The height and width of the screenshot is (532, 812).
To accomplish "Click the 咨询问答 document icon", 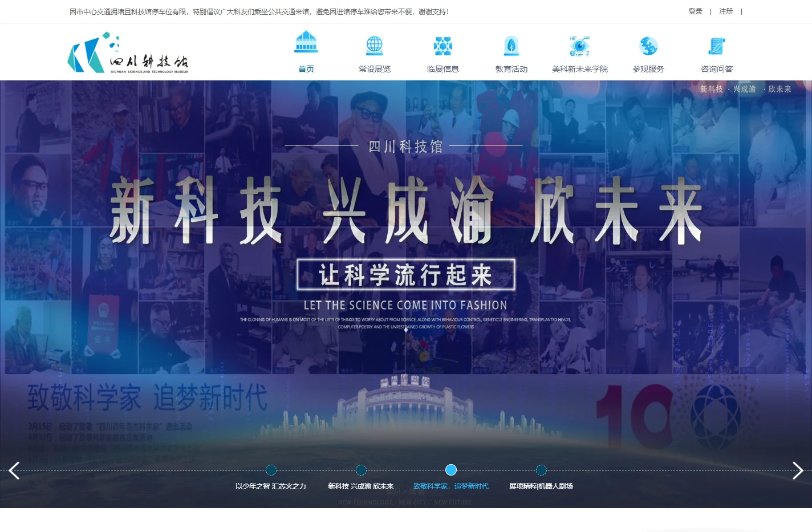I will 717,46.
